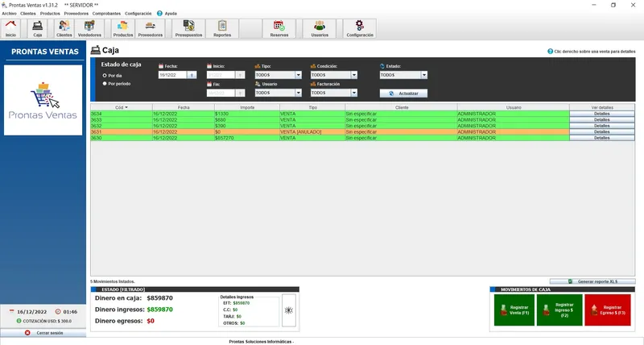Screen dimensions: 644x345
Task: Select the $390 amount cell
Action: pyautogui.click(x=247, y=126)
